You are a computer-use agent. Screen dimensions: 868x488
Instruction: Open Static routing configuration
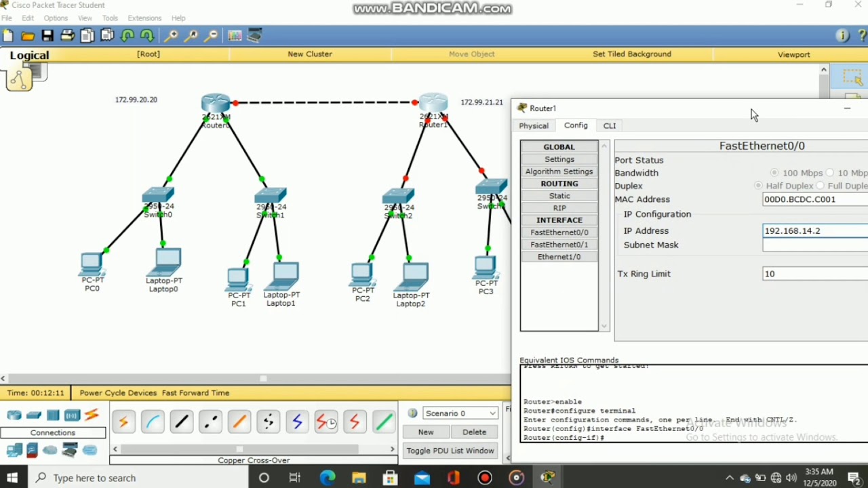[x=559, y=196]
